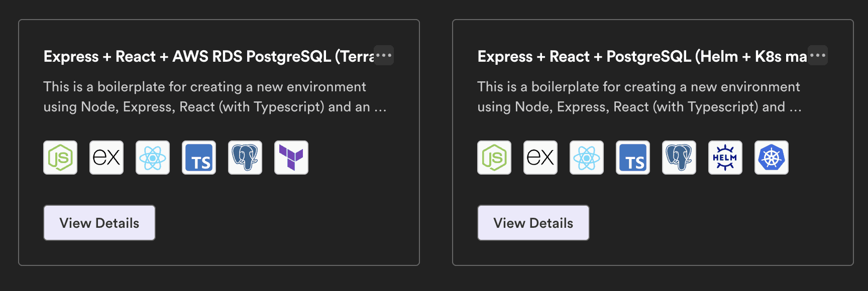Click Node.js icon in Helm card

[x=494, y=158]
